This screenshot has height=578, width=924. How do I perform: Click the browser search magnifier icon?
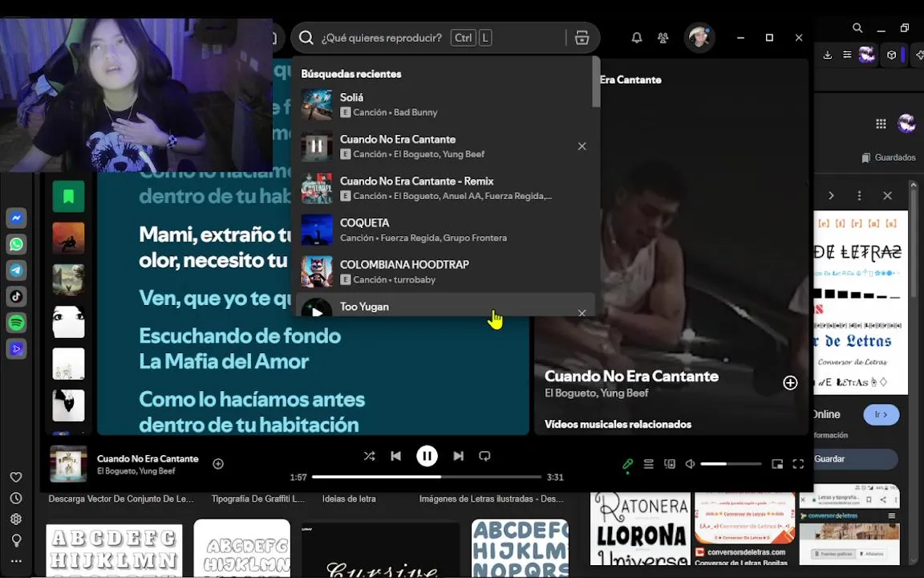tap(857, 28)
